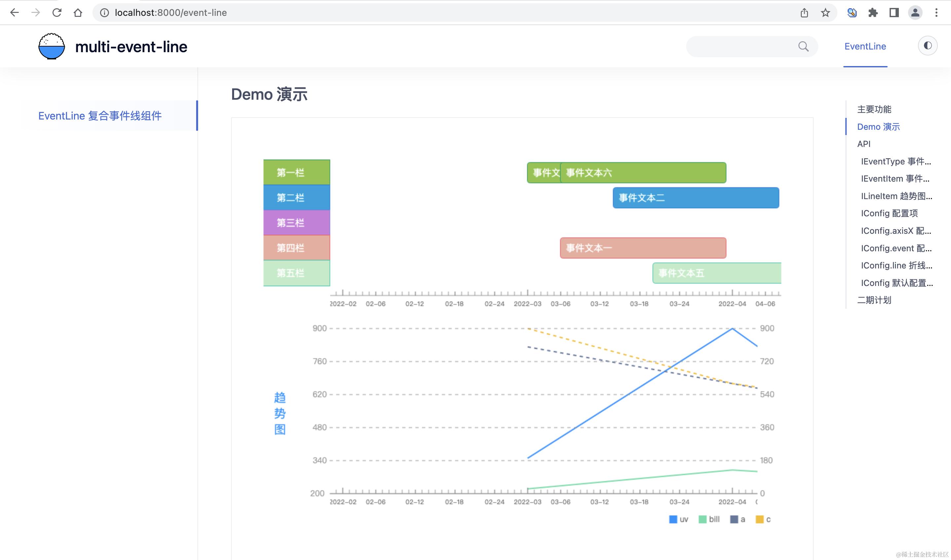Click the 第二栏 blue row label
This screenshot has height=560, width=951.
(x=297, y=197)
